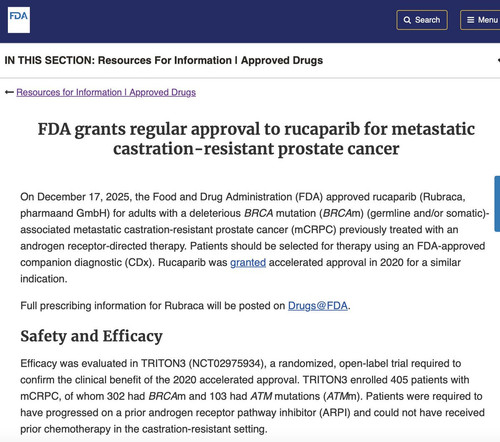Expand section arrow at right of In This Section bar
500x442 pixels.
[x=498, y=60]
